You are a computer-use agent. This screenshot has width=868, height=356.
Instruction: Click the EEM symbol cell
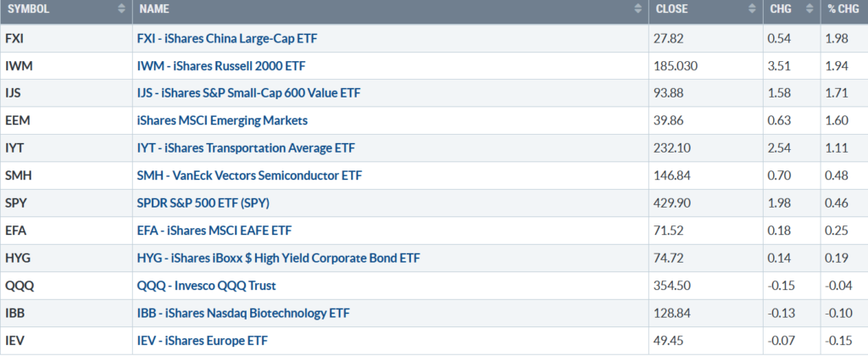click(x=66, y=120)
